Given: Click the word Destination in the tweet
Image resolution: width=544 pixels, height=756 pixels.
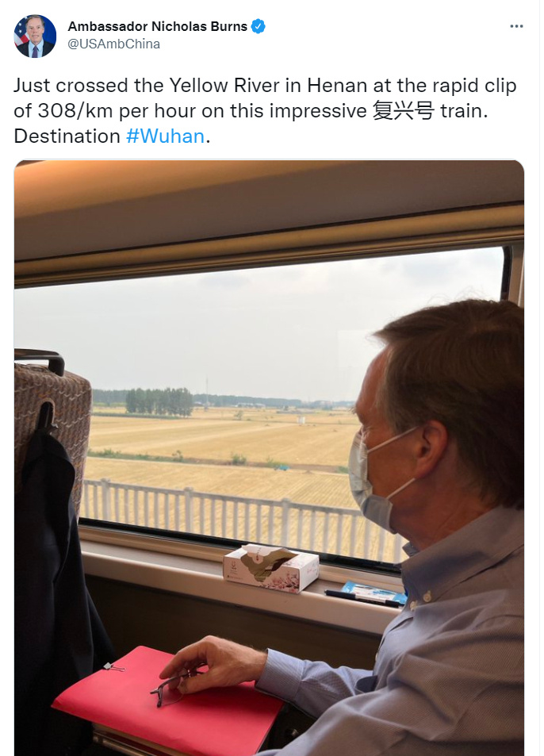Looking at the screenshot, I should pos(67,136).
